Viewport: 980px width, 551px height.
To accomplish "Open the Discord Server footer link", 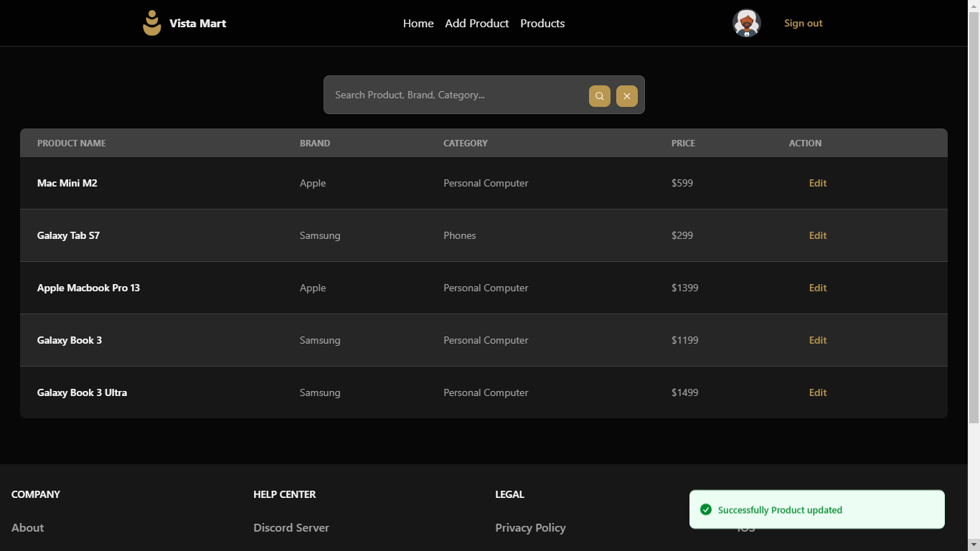I will pyautogui.click(x=291, y=527).
